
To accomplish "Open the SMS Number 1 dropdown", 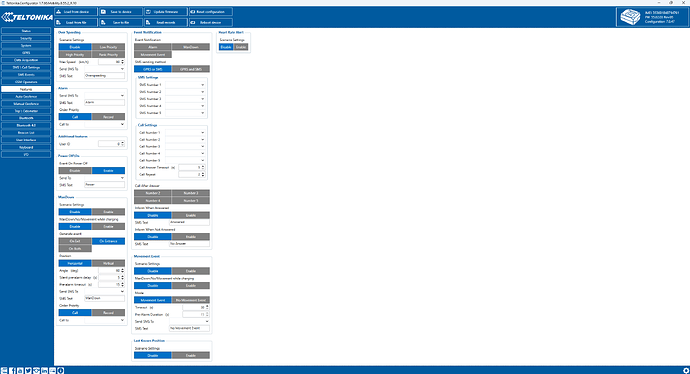I will [x=185, y=85].
